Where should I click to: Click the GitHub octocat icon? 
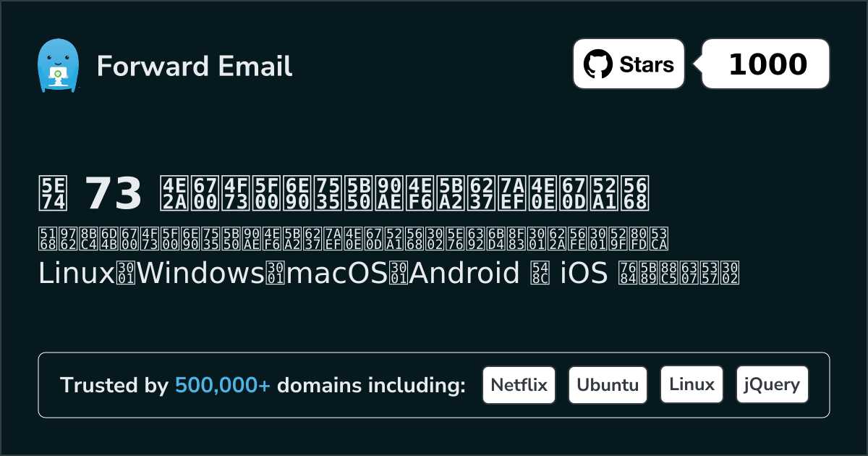point(597,64)
